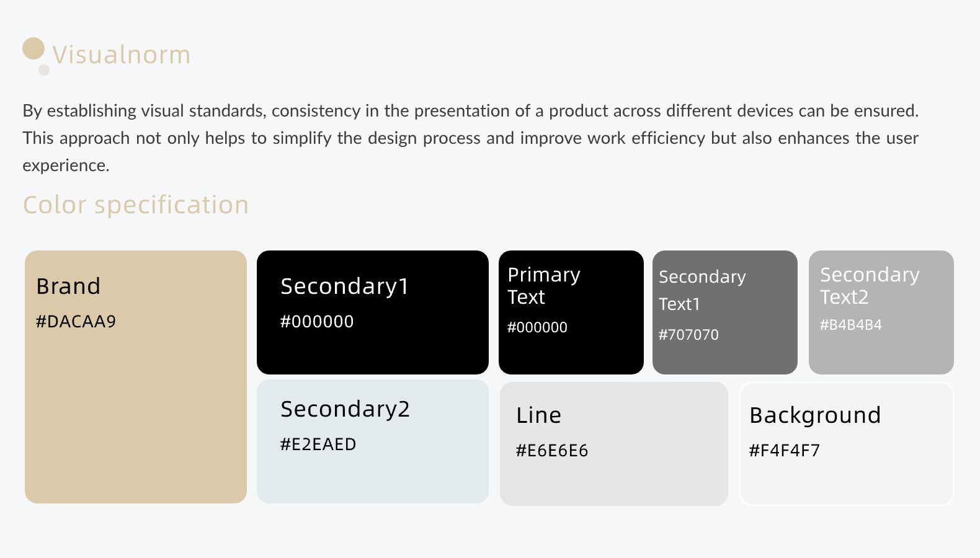Select the #707070 hex code text

(688, 335)
